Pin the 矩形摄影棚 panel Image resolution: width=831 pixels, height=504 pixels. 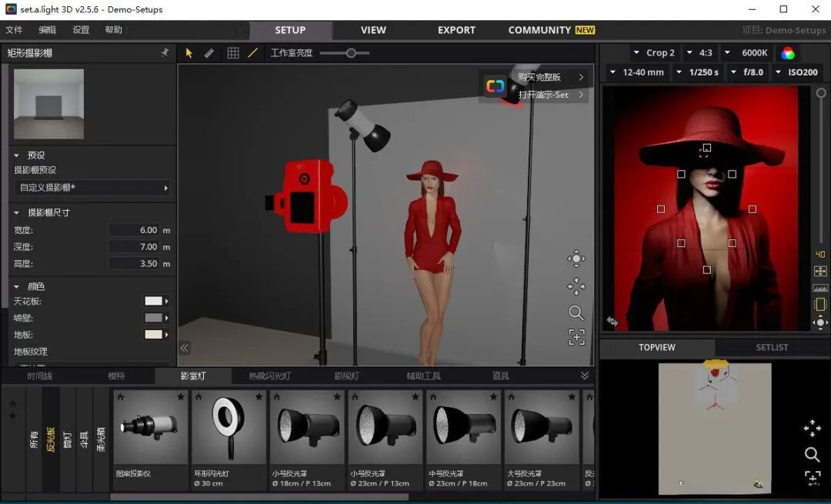(165, 53)
